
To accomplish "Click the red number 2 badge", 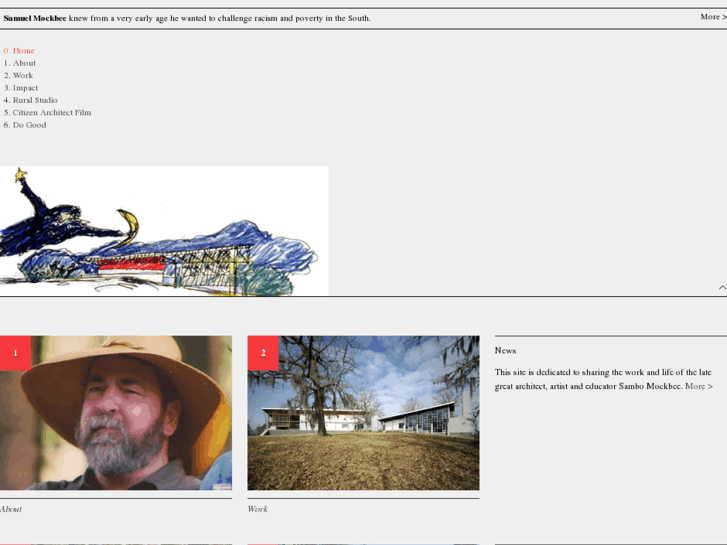I will point(263,353).
